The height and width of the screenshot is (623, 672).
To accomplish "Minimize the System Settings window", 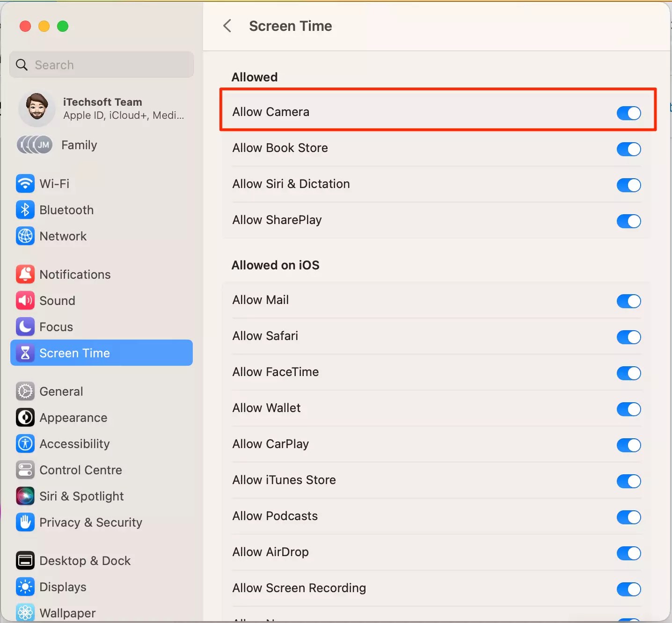I will click(x=44, y=26).
